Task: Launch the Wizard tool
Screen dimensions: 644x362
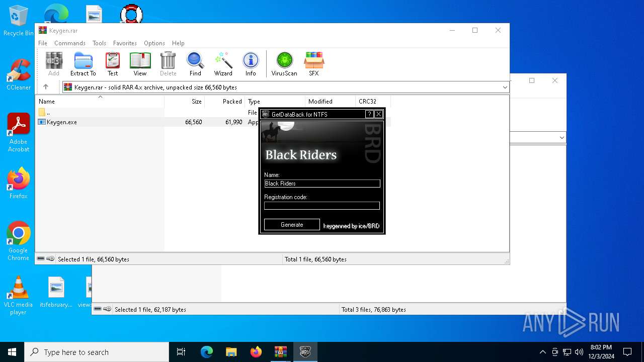Action: point(223,63)
